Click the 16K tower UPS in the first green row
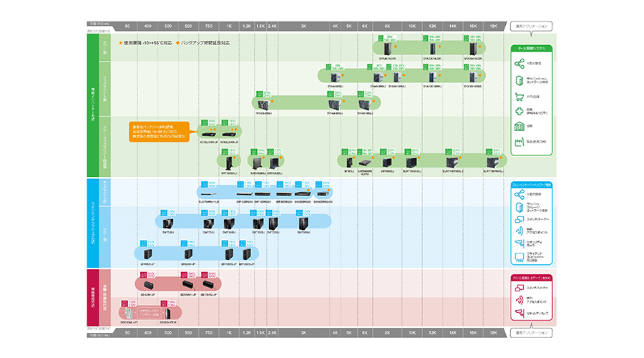The width and height of the screenshot is (644, 358). (x=473, y=49)
